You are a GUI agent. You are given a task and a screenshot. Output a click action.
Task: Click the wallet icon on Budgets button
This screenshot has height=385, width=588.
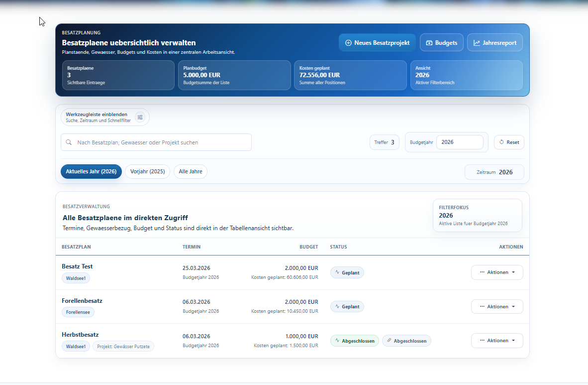tap(429, 43)
